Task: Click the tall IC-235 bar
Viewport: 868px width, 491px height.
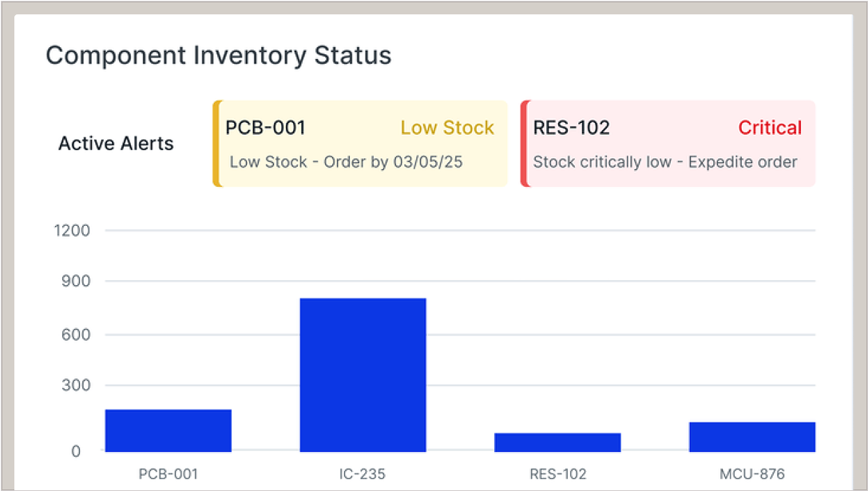Action: pyautogui.click(x=363, y=374)
